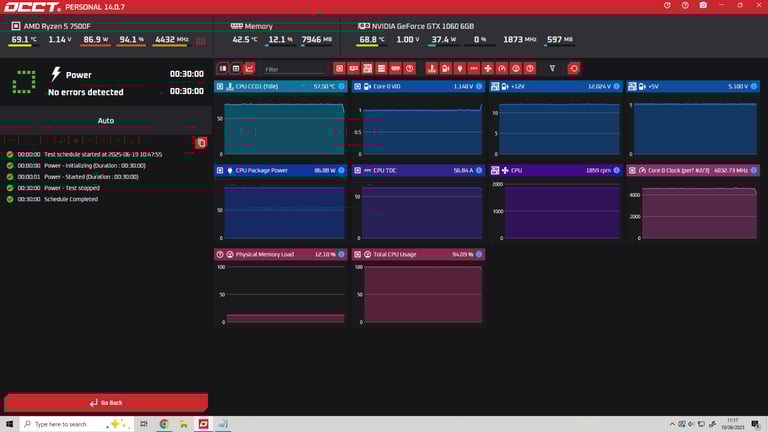The image size is (768, 432).
Task: Open the funnel filter options
Action: click(x=552, y=69)
